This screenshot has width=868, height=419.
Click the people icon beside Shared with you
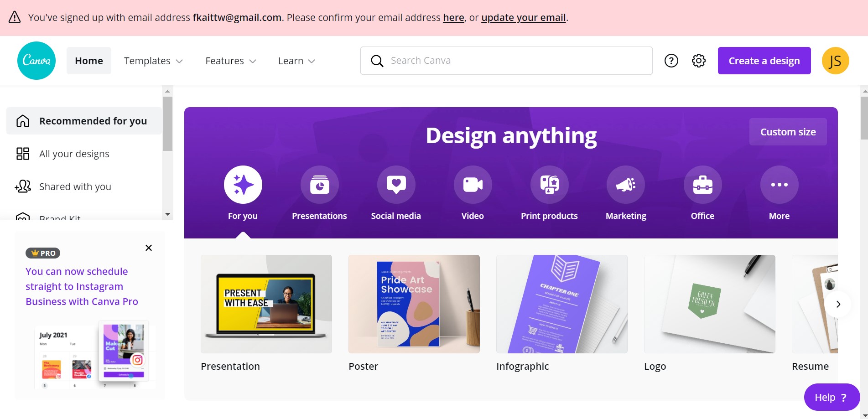[x=23, y=186]
